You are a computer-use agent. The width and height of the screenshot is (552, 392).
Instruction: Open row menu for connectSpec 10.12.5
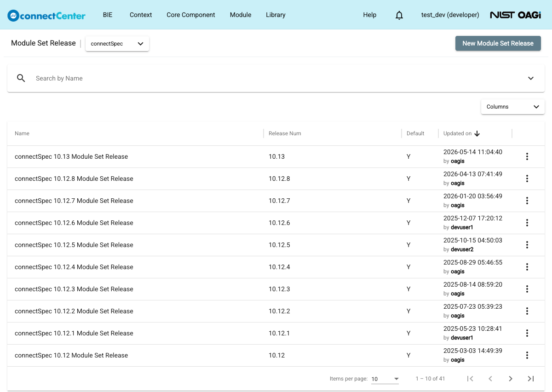(527, 245)
